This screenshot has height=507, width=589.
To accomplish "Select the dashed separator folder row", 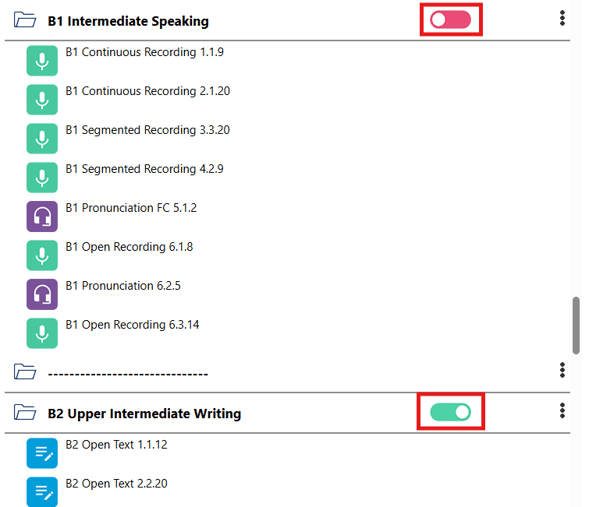I will tap(287, 372).
